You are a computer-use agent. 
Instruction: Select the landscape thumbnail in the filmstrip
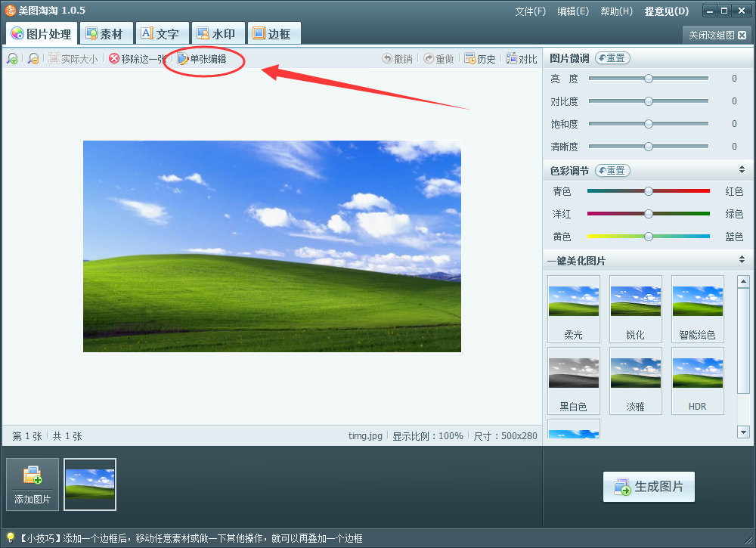coord(89,485)
